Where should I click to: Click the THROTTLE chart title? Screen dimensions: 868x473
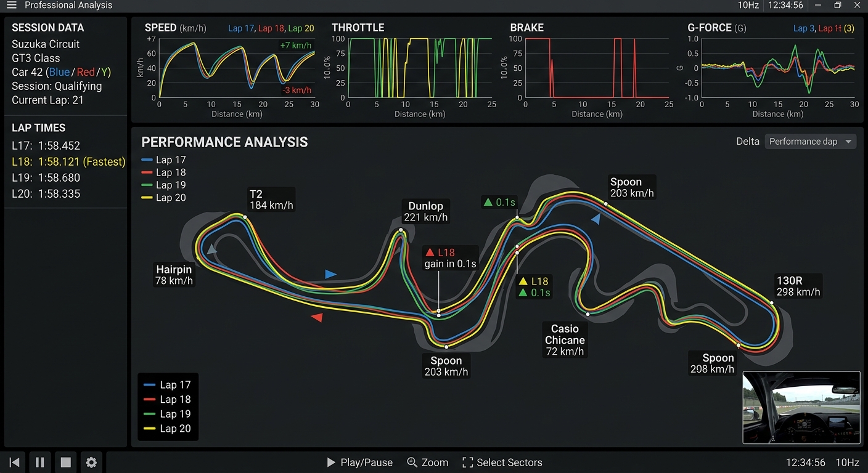pyautogui.click(x=358, y=28)
